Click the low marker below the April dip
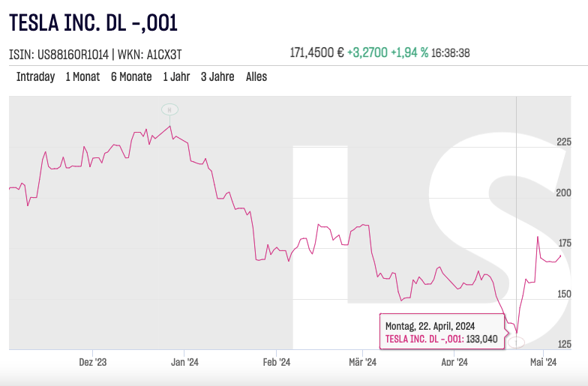Viewport: 588px width, 386px height. coord(517,343)
